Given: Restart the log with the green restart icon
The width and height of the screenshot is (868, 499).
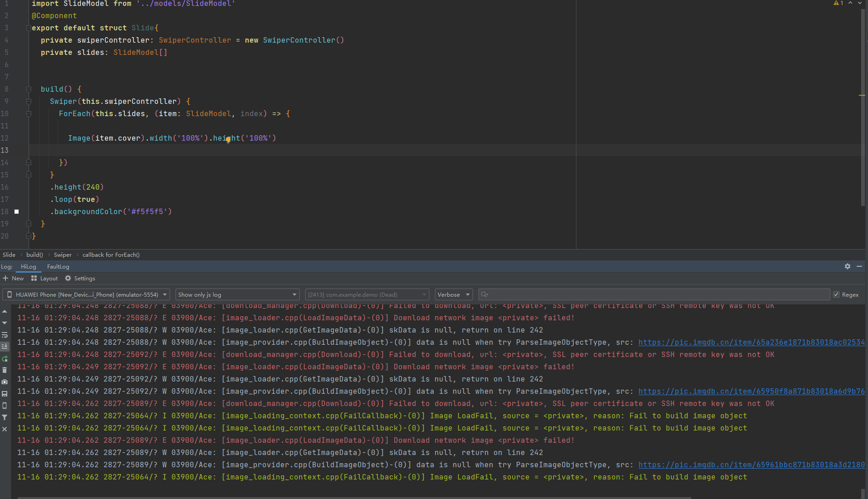Looking at the screenshot, I should pos(5,358).
